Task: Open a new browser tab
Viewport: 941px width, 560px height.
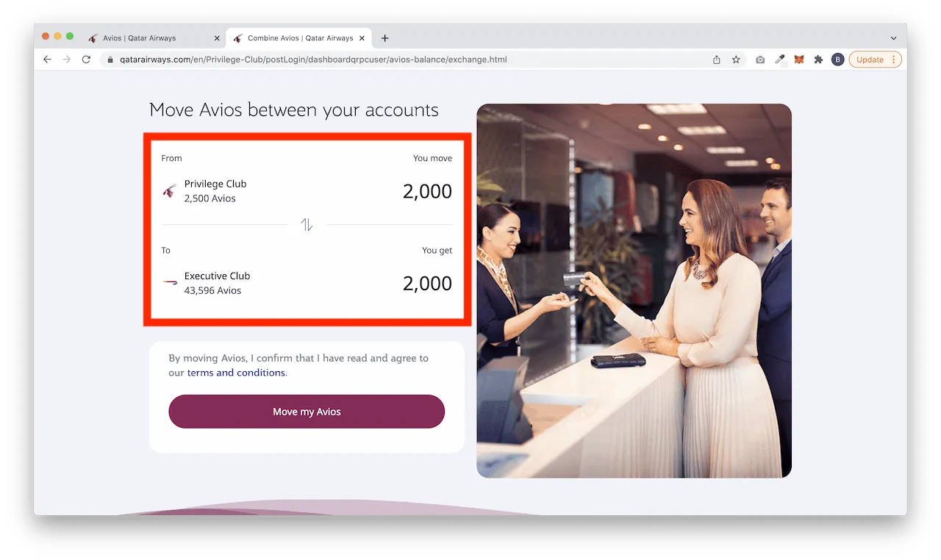Action: tap(385, 38)
